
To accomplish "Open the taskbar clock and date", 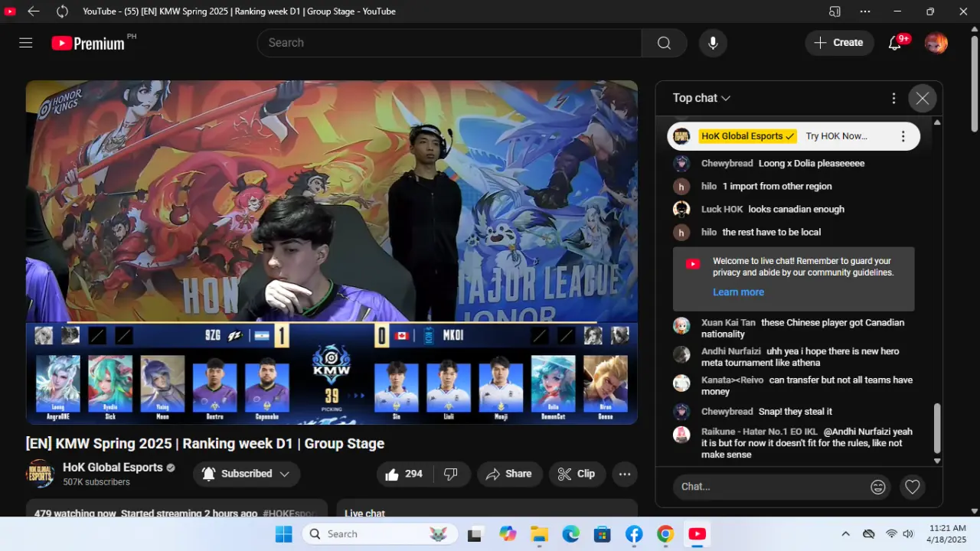I will pyautogui.click(x=946, y=534).
